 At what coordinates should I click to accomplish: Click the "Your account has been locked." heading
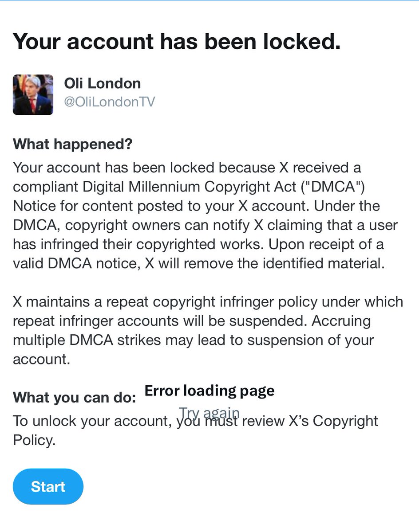(177, 41)
